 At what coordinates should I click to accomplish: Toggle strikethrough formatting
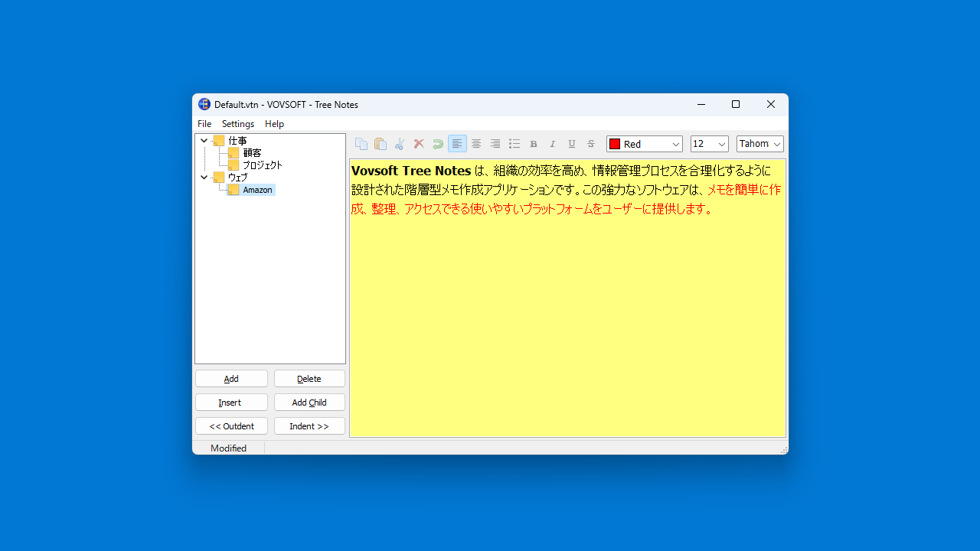click(x=591, y=144)
